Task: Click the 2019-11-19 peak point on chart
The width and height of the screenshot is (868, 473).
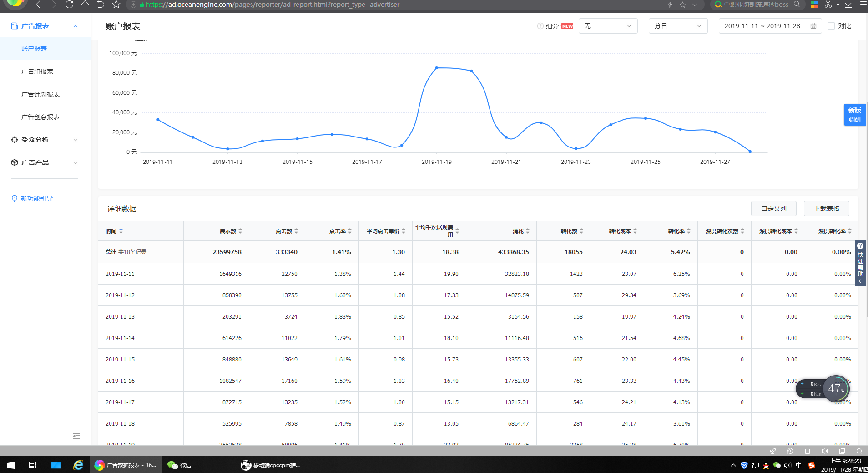Action: [437, 68]
